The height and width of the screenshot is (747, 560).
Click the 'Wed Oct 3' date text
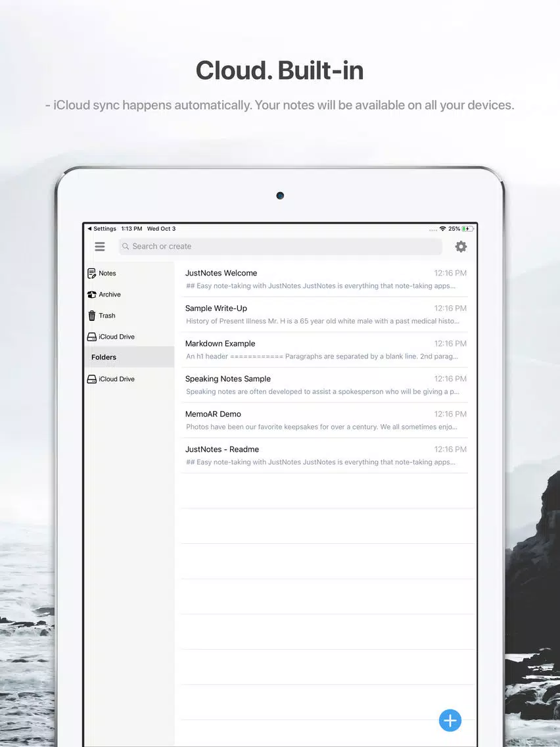[161, 229]
